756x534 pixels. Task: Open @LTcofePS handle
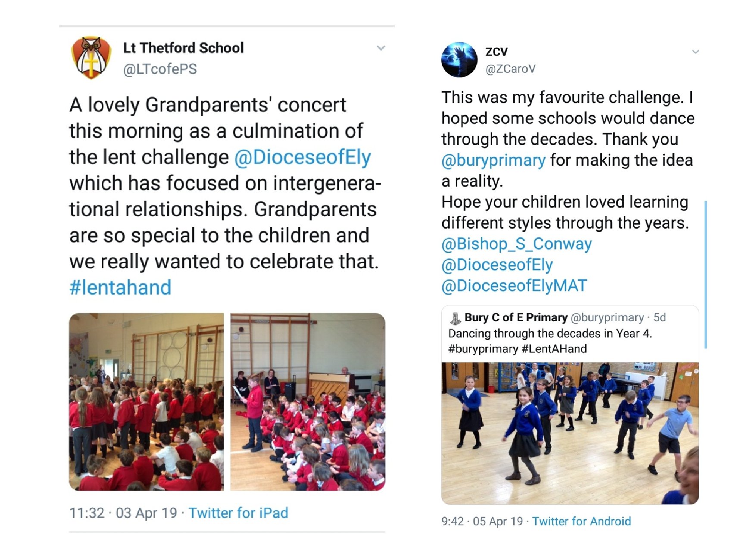click(x=160, y=69)
